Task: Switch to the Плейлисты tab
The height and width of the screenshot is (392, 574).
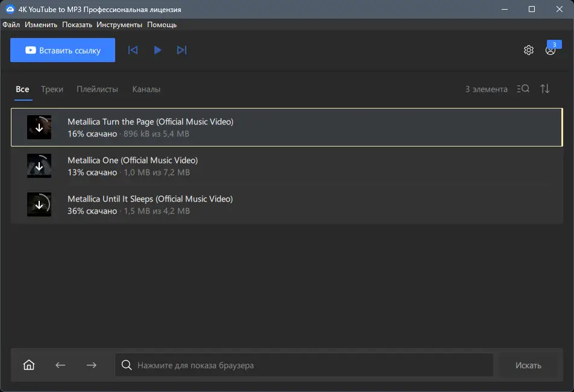Action: (97, 89)
